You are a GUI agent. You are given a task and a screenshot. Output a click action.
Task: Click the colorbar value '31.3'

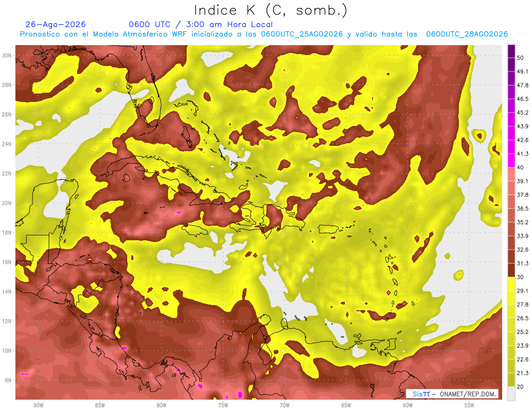point(522,263)
